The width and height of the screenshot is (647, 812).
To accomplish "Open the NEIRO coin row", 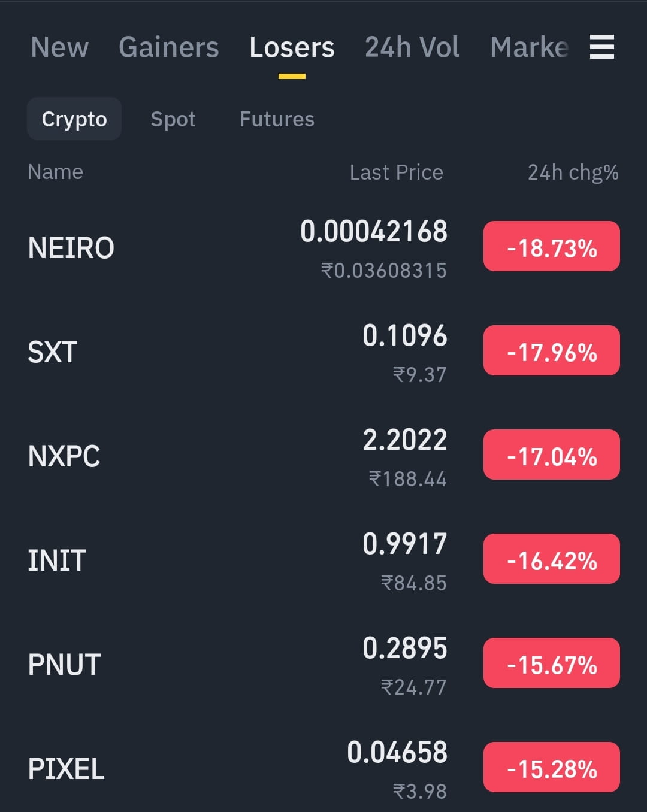I will tap(323, 247).
